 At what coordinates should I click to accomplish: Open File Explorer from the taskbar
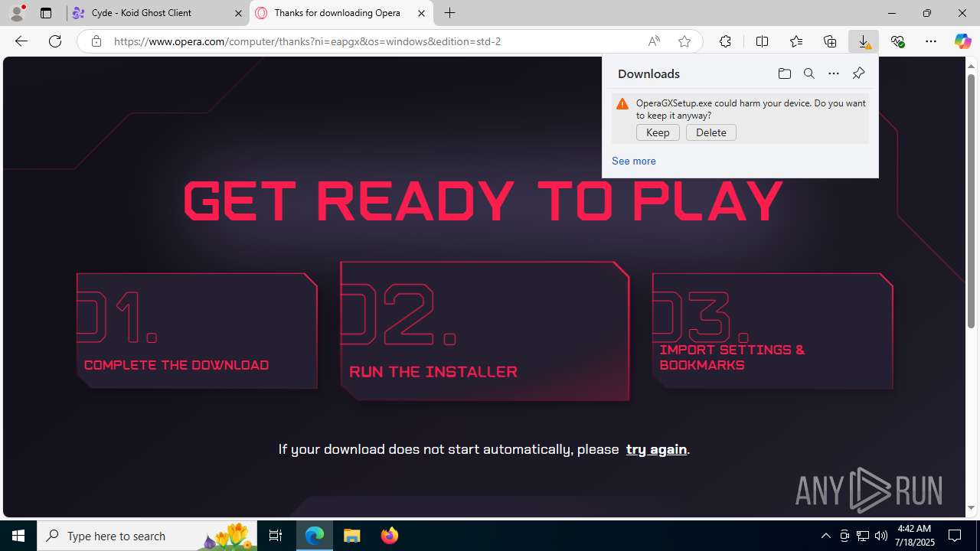click(352, 536)
